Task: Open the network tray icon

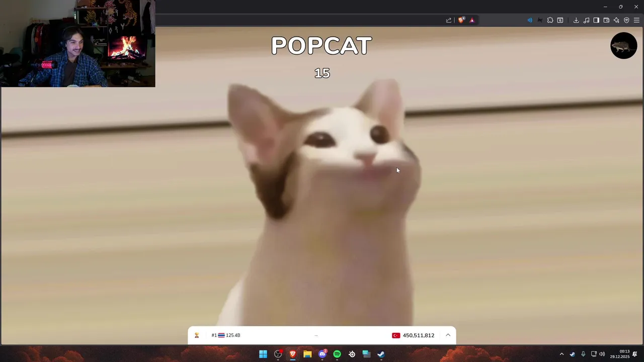Action: tap(594, 354)
